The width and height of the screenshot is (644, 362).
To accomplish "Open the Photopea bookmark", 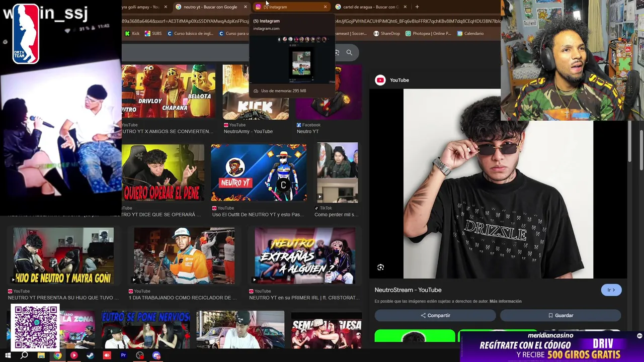I will [428, 34].
